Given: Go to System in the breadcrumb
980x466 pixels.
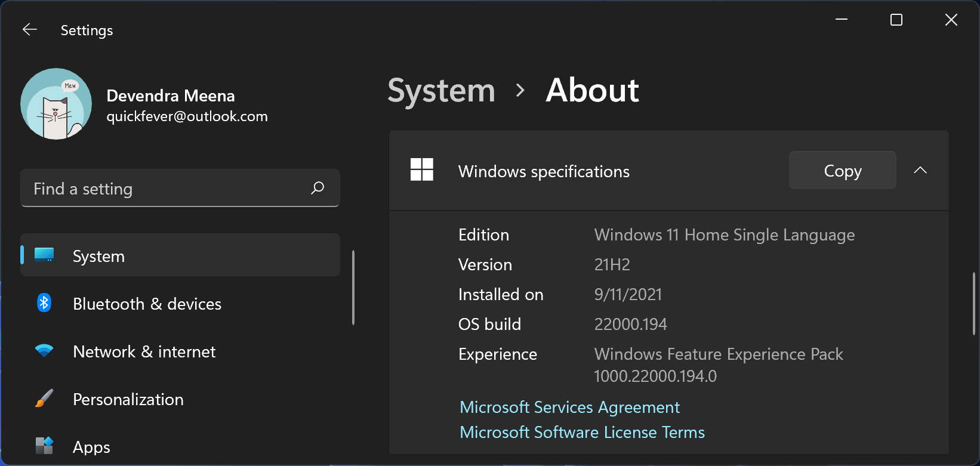Looking at the screenshot, I should [441, 91].
